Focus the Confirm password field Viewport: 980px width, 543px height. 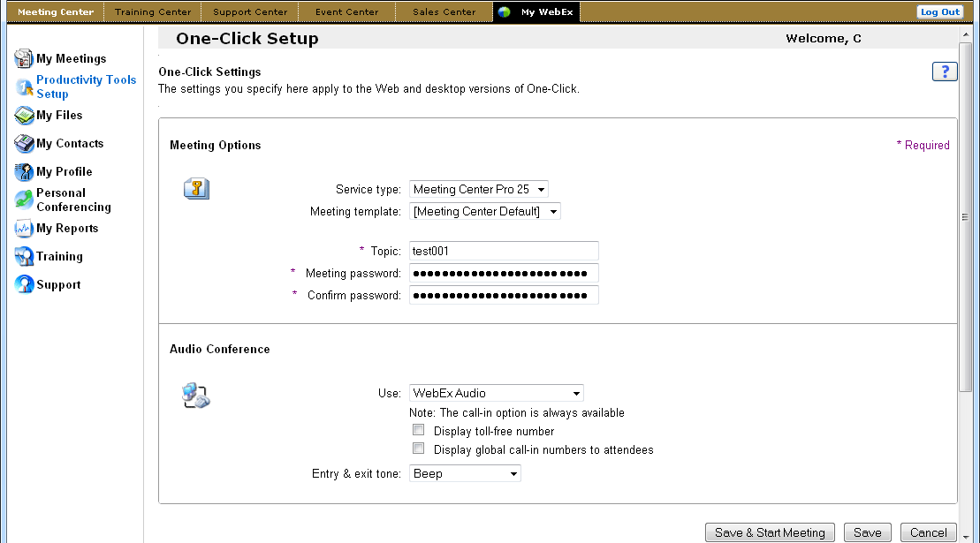(504, 295)
